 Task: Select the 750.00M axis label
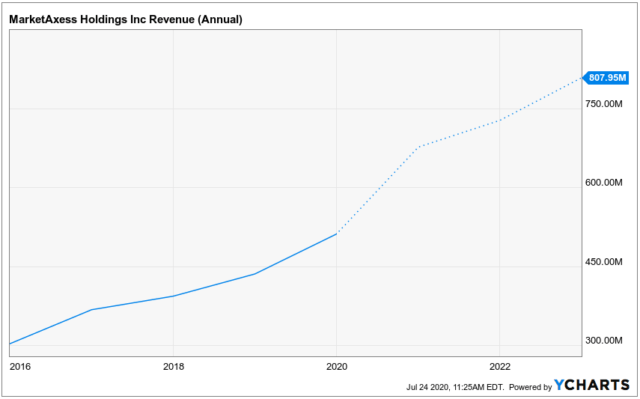click(604, 104)
